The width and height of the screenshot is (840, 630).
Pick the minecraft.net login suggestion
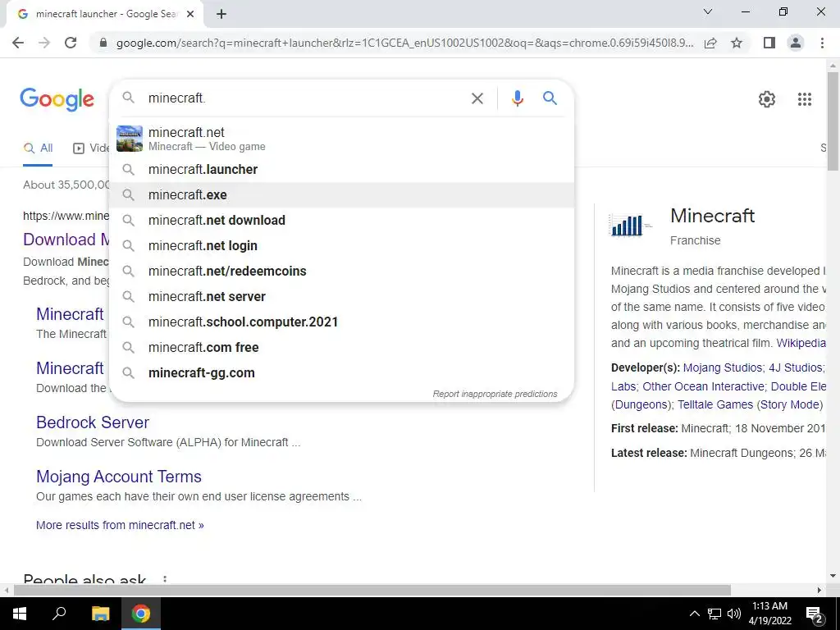click(x=341, y=246)
